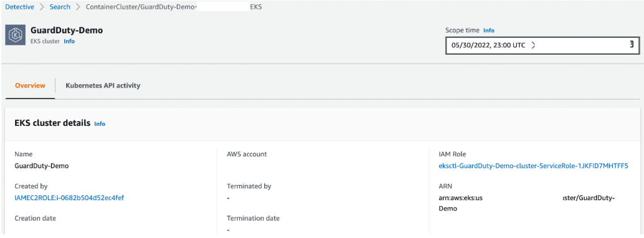Click the Name value GuardDuty-Demo
This screenshot has width=644, height=238.
coord(42,166)
